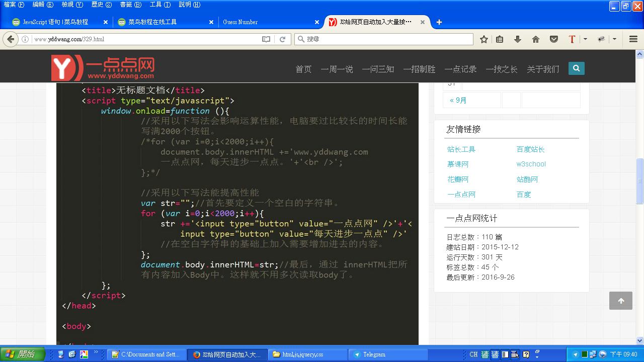This screenshot has height=362, width=644.
Task: Save page to Pocket icon
Action: (x=554, y=39)
